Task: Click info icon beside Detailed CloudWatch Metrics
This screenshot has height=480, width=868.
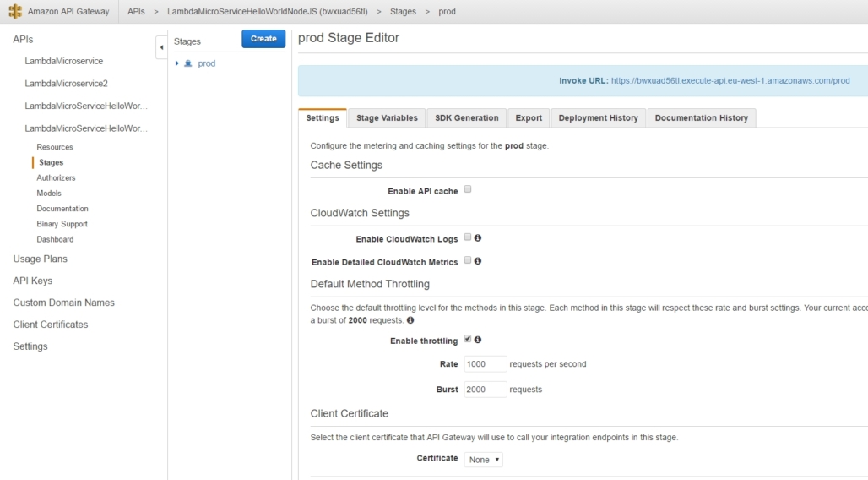Action: click(478, 260)
